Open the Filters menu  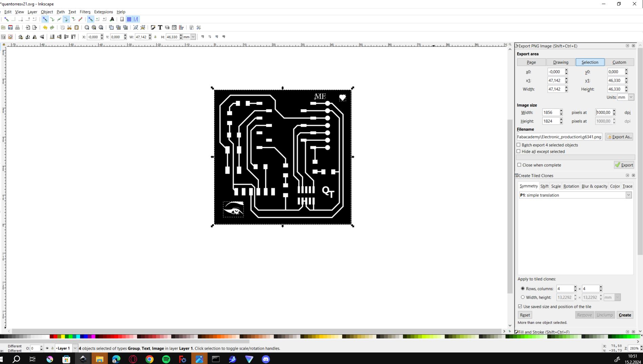pos(85,12)
